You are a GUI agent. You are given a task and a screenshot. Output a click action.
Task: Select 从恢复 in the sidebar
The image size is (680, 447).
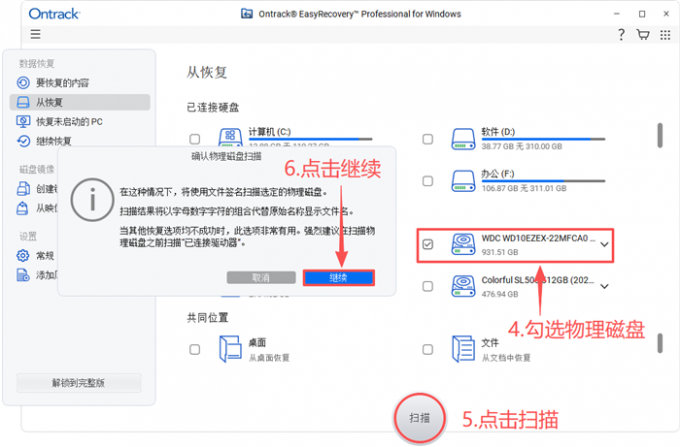[x=80, y=102]
